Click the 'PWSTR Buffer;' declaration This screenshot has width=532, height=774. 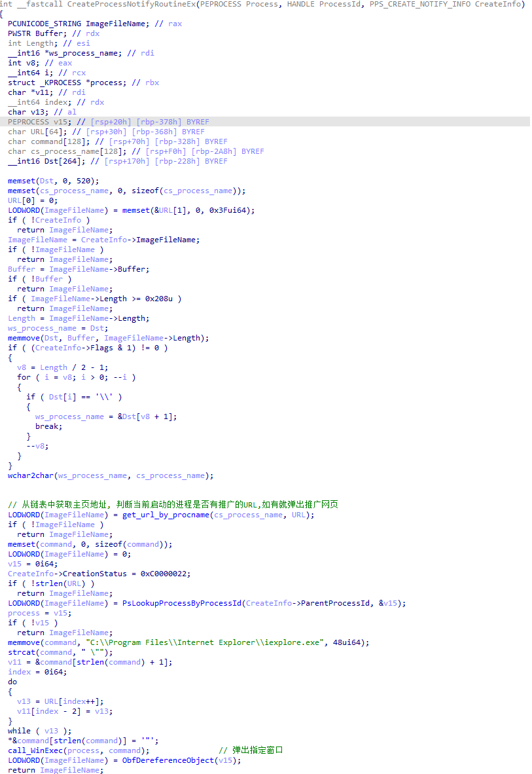pos(37,33)
